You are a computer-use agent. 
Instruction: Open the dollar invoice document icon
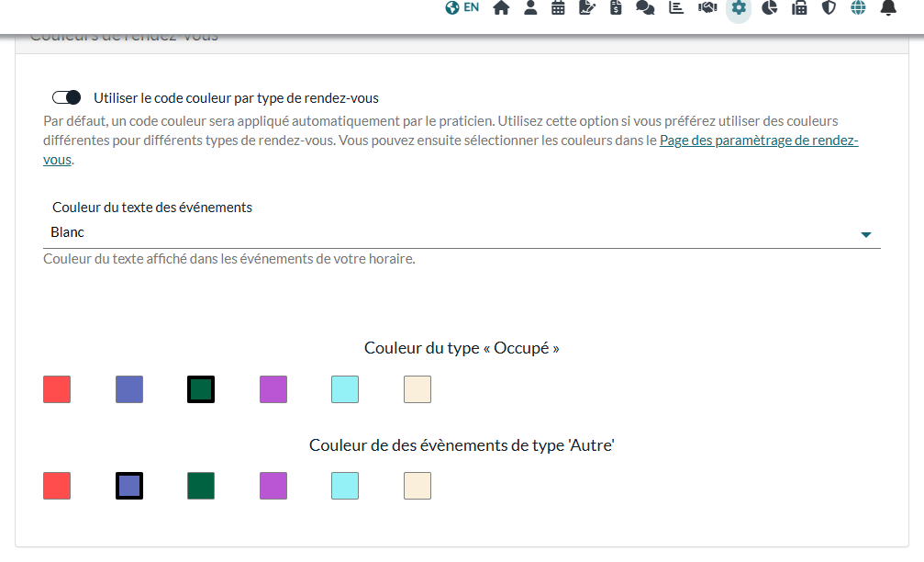pos(616,7)
